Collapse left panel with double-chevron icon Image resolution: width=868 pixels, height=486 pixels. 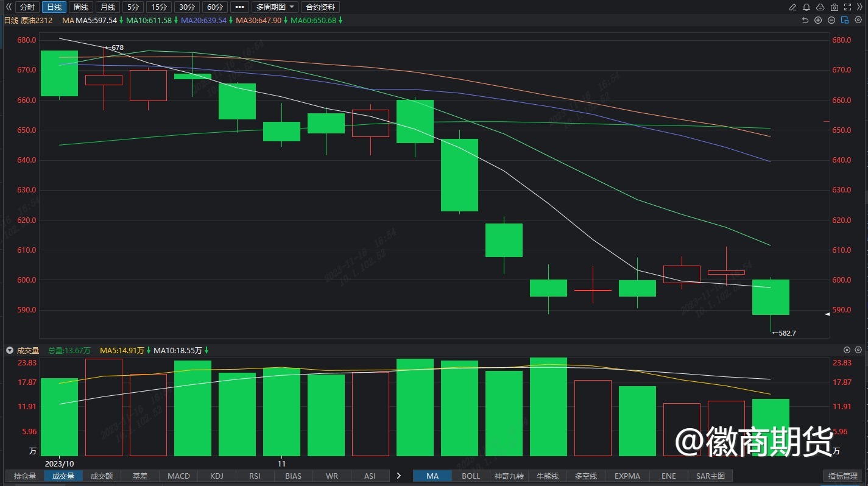click(9, 7)
